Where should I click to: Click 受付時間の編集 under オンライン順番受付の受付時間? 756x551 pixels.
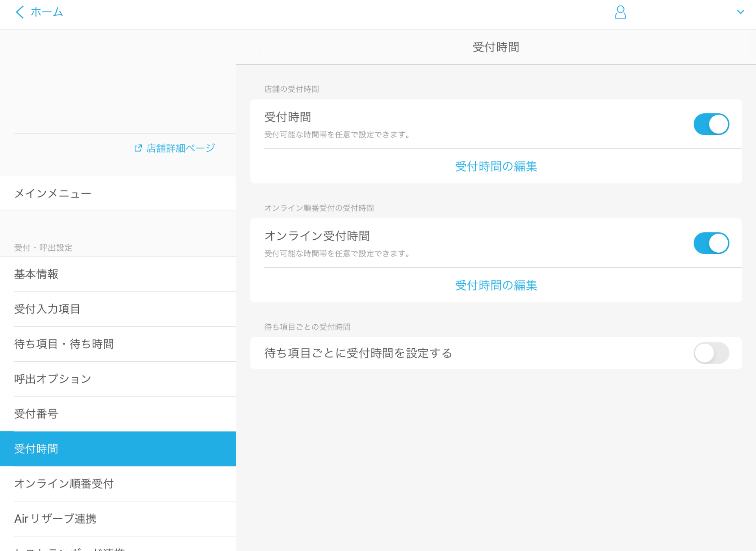click(x=496, y=285)
